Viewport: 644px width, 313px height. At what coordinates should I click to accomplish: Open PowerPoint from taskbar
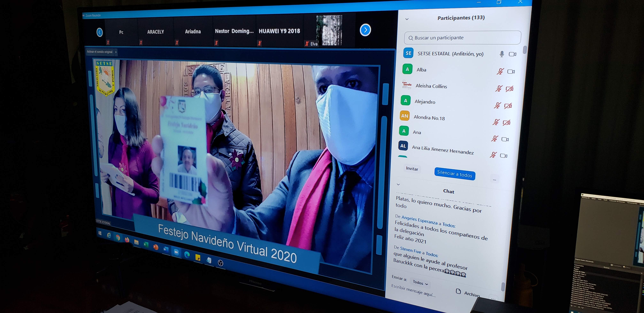coord(156,247)
